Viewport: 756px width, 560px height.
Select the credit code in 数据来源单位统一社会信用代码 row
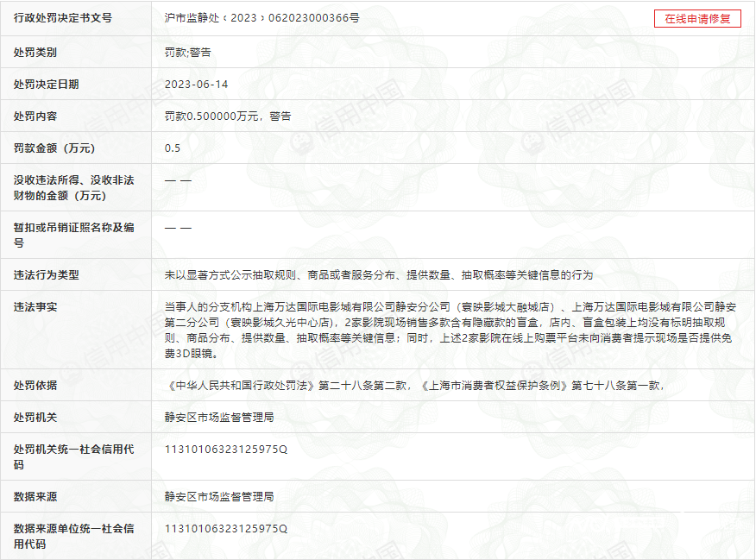click(225, 528)
